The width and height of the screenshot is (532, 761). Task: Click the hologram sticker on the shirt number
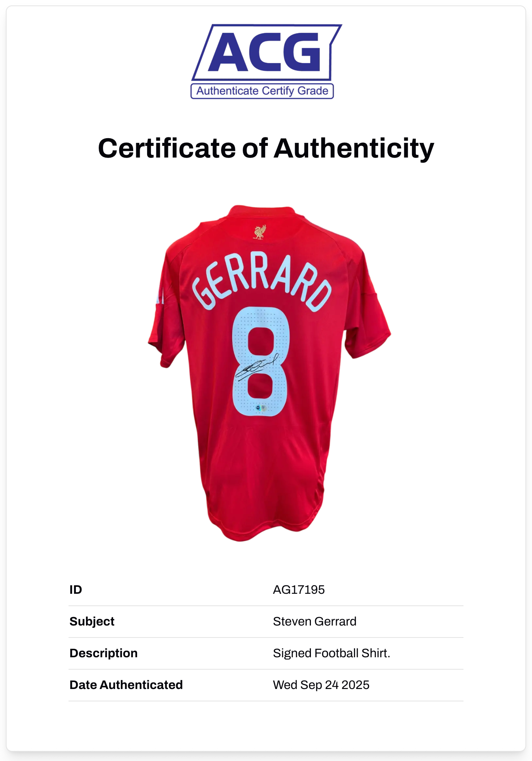(261, 408)
